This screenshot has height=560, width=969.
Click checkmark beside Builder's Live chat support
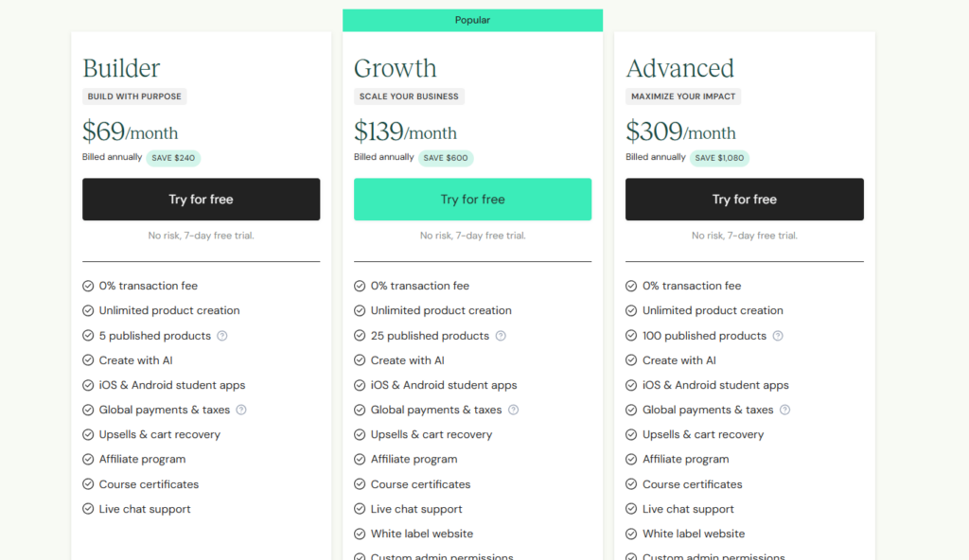[x=88, y=509]
